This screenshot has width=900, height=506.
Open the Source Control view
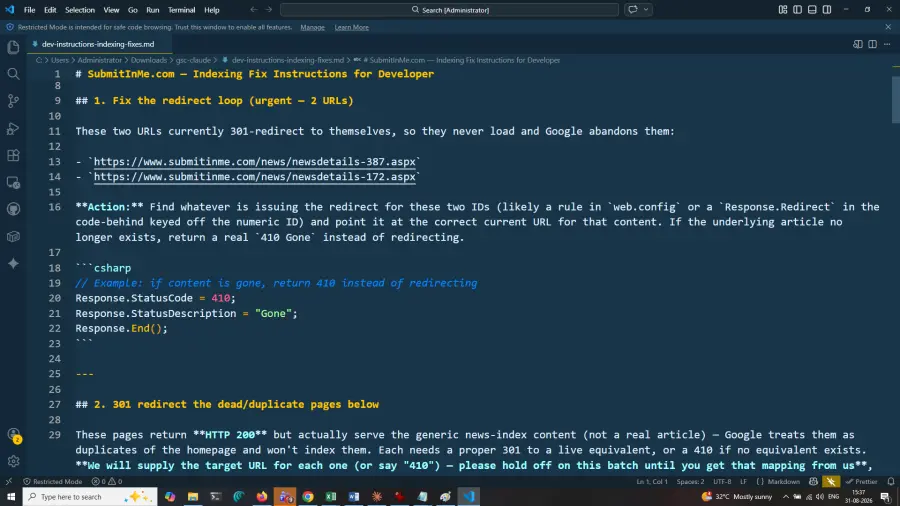pyautogui.click(x=13, y=101)
